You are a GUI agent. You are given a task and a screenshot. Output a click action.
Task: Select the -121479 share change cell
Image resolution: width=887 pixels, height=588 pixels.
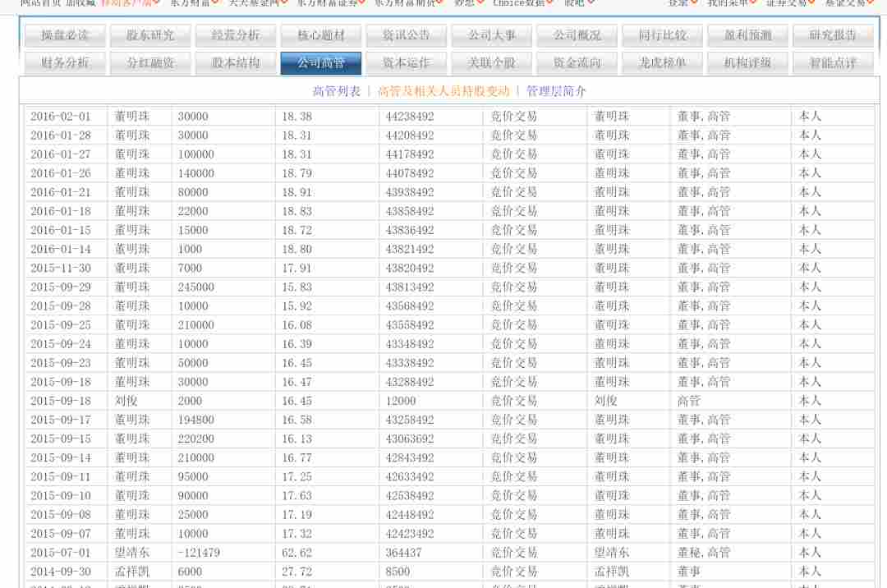[199, 553]
